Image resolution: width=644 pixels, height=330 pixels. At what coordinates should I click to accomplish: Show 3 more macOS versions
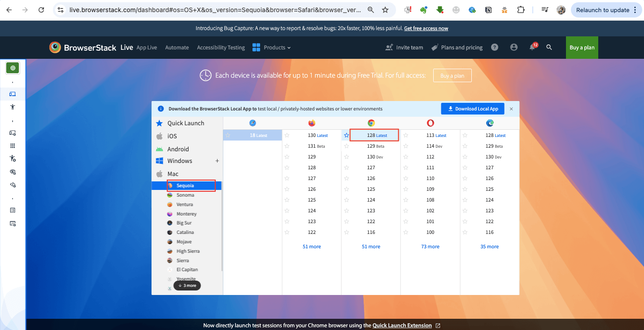(x=187, y=285)
